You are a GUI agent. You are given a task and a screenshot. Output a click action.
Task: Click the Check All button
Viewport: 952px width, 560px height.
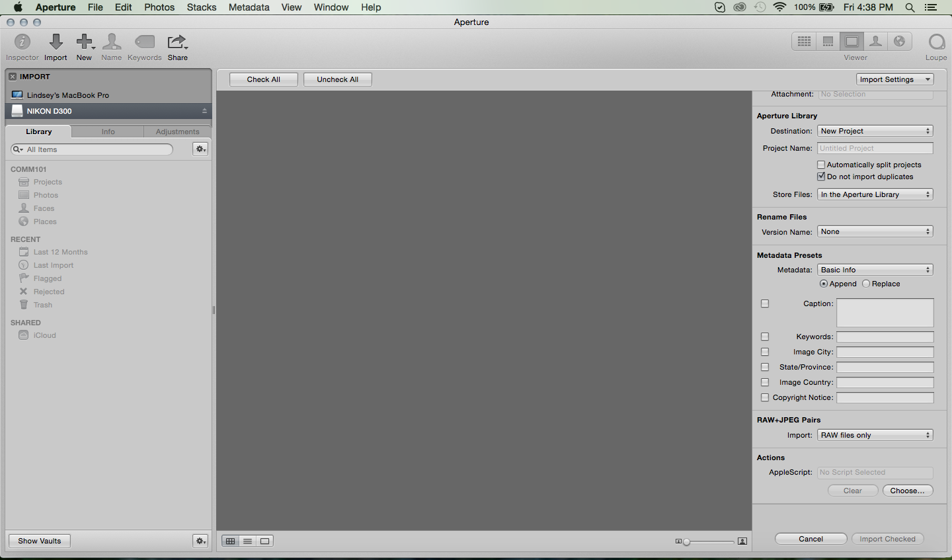click(264, 79)
